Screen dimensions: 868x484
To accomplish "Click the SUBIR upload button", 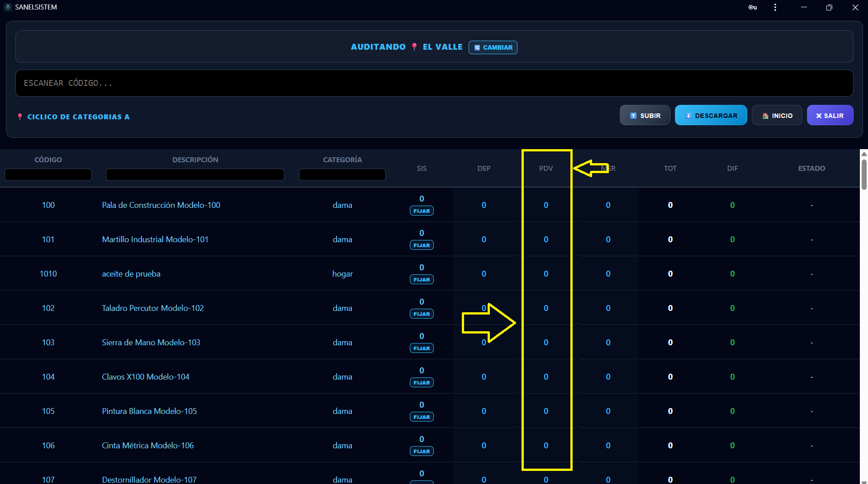I will (x=645, y=116).
